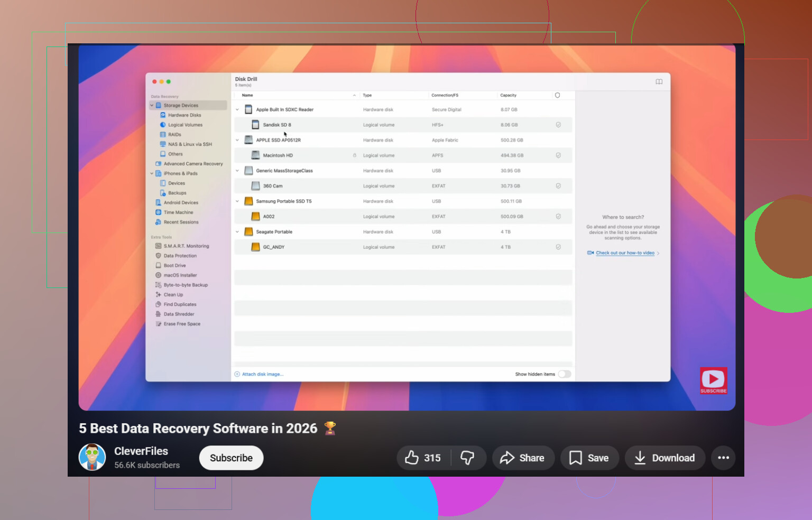812x520 pixels.
Task: Select the 360 Cam logical volume
Action: [x=403, y=186]
